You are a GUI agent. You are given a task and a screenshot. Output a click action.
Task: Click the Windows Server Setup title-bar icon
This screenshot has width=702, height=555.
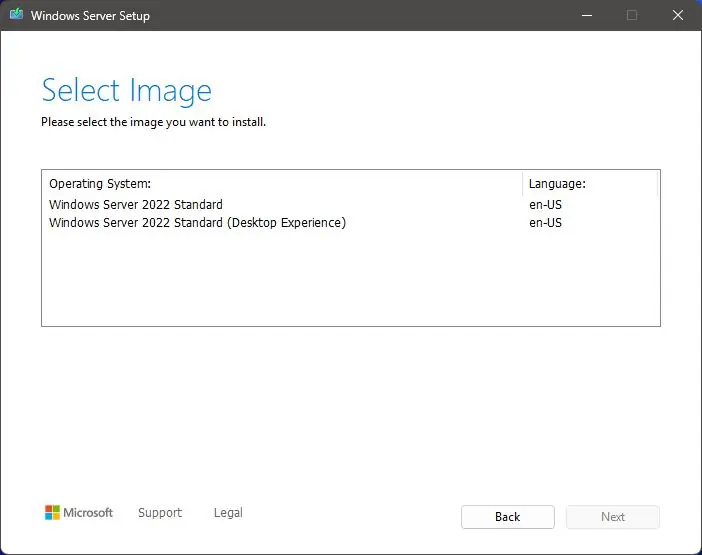pyautogui.click(x=16, y=16)
